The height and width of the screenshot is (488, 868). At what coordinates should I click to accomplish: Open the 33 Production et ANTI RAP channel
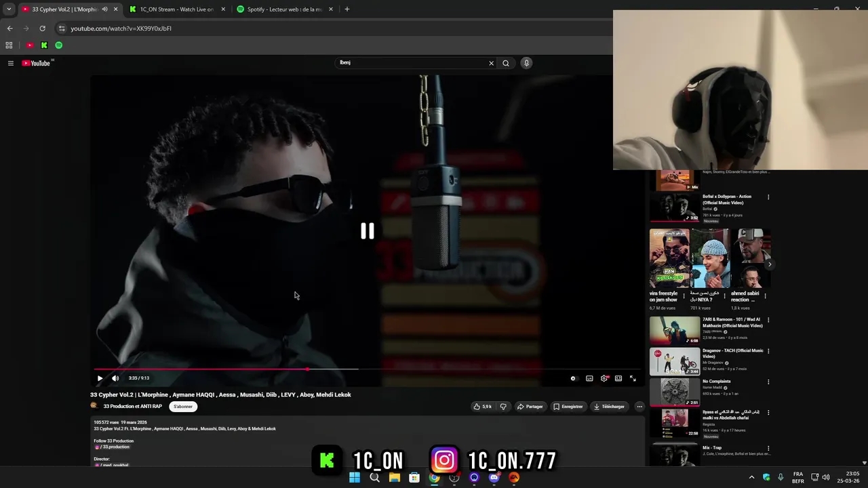[x=132, y=407]
